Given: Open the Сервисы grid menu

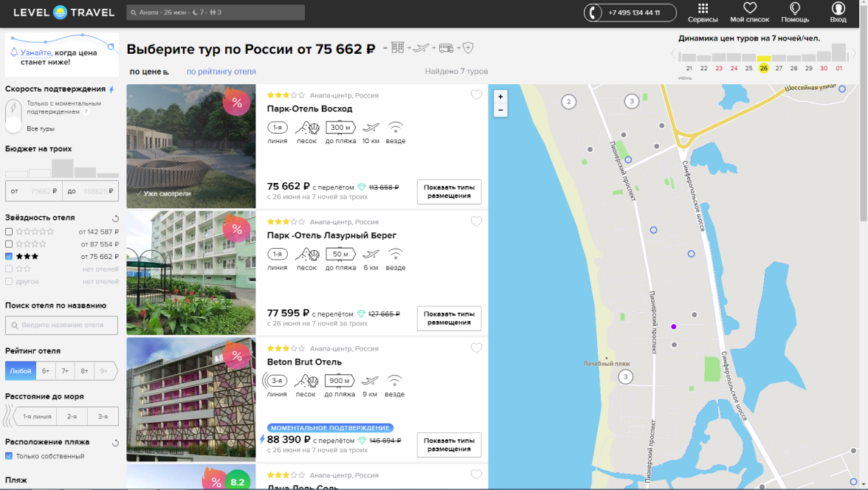Looking at the screenshot, I should tap(703, 13).
